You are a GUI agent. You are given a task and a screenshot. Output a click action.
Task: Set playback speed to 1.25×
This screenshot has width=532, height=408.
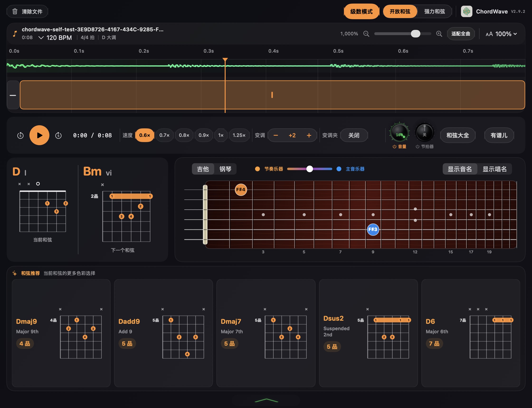point(239,135)
